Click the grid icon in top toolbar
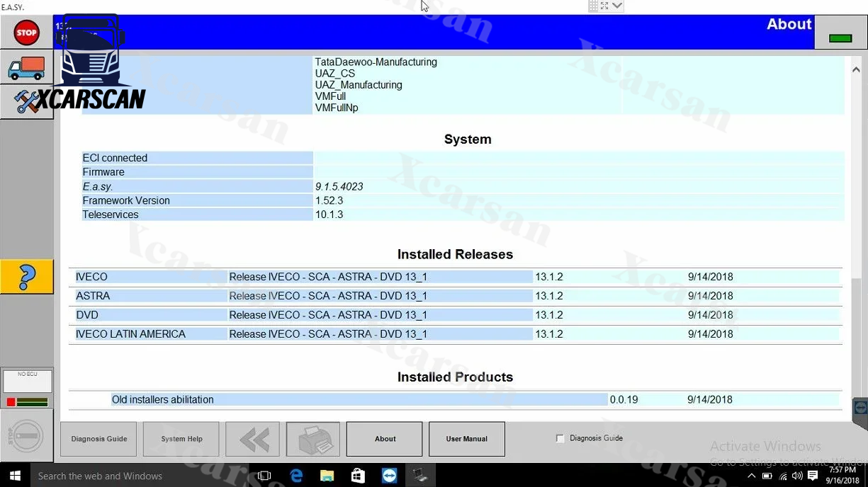This screenshot has height=487, width=868. pos(594,6)
